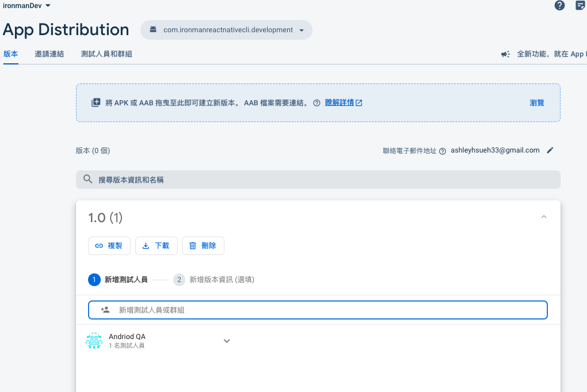
Task: Click the 1 名測試人員 subtitle
Action: point(127,345)
